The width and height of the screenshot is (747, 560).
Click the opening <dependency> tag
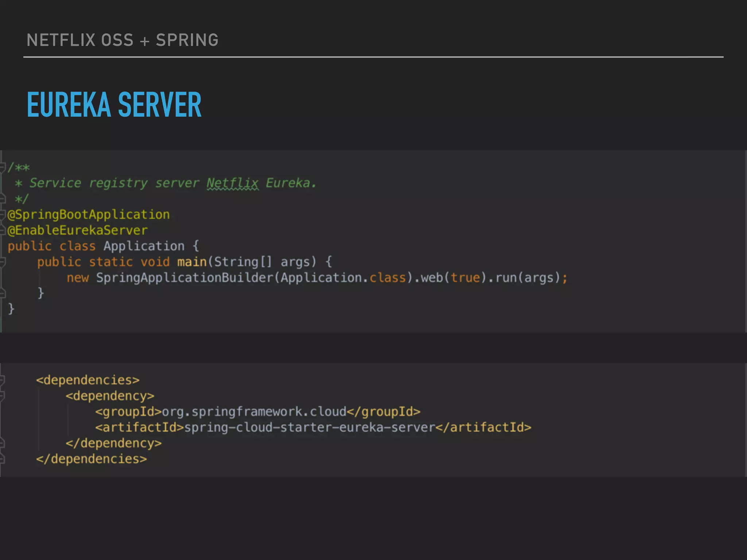click(110, 396)
